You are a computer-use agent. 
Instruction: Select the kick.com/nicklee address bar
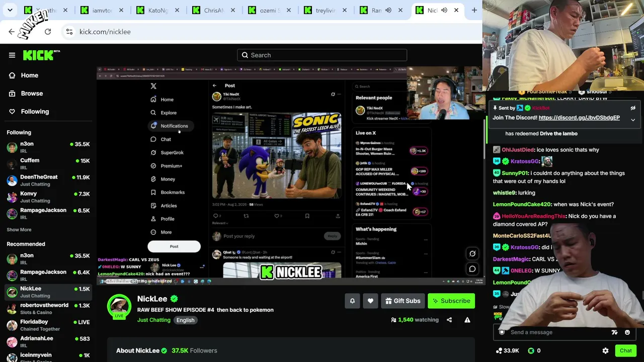click(x=105, y=32)
